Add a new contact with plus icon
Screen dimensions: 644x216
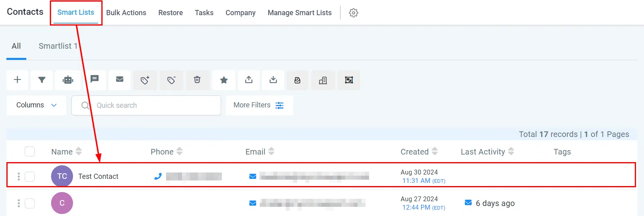17,80
